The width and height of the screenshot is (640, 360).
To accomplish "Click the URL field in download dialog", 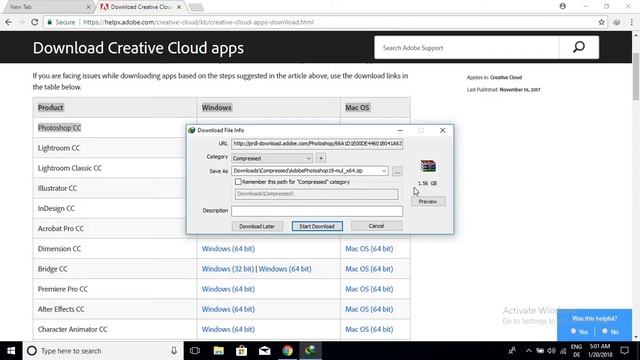I will click(317, 144).
